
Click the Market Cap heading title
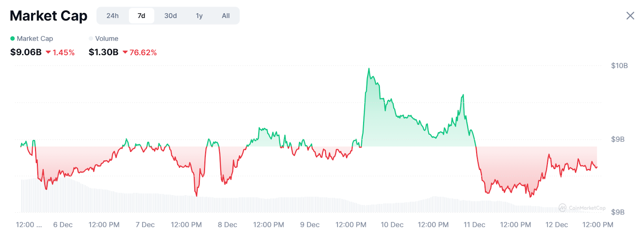[48, 16]
